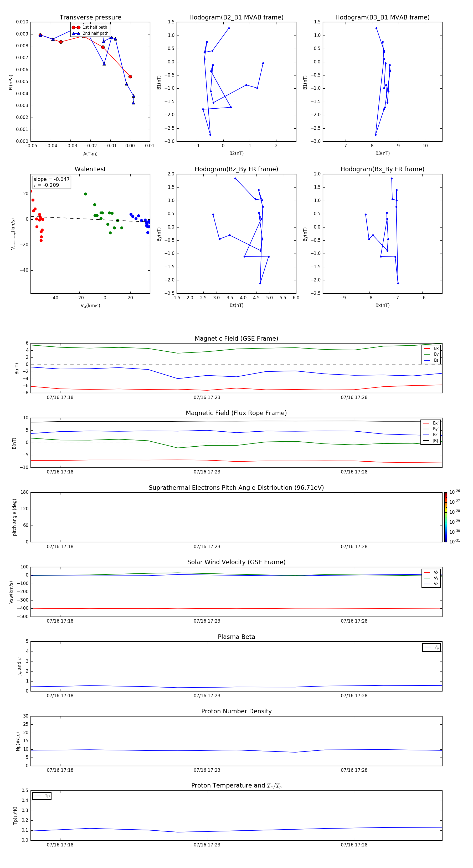
Task: Select the "Vx" velocity legend entry
Action: click(431, 572)
